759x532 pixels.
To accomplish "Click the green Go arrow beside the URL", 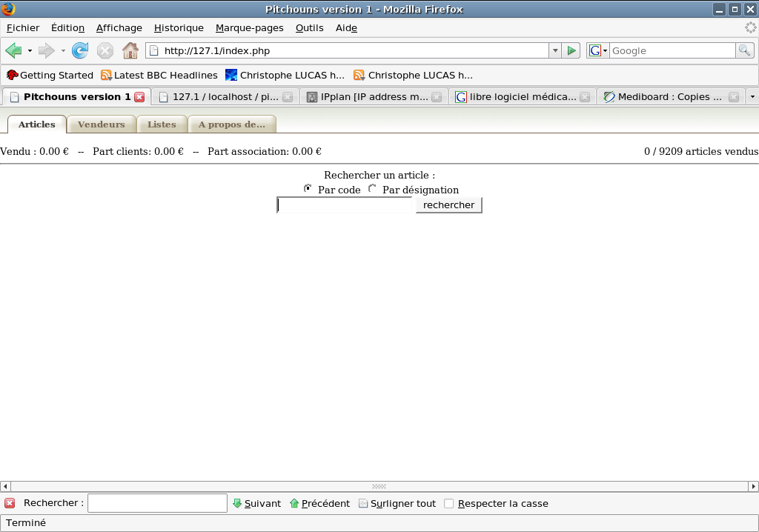I will coord(571,50).
